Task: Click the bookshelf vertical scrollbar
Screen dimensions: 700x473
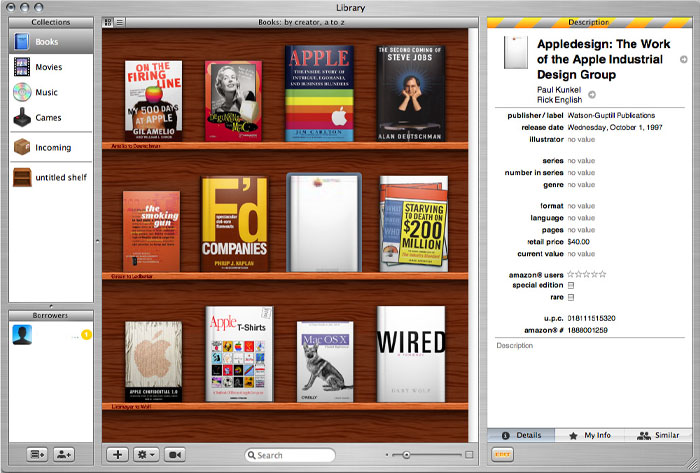Action: 473,235
